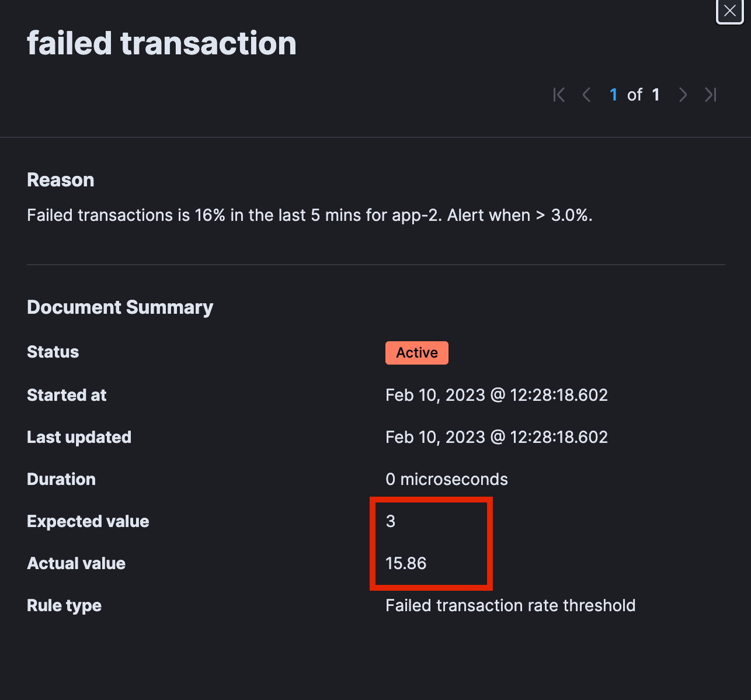The width and height of the screenshot is (751, 700).
Task: Open the Rule type entry
Action: [x=64, y=605]
